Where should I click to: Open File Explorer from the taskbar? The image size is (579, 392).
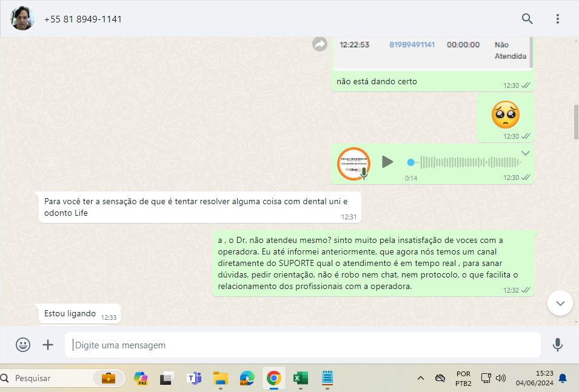[220, 378]
